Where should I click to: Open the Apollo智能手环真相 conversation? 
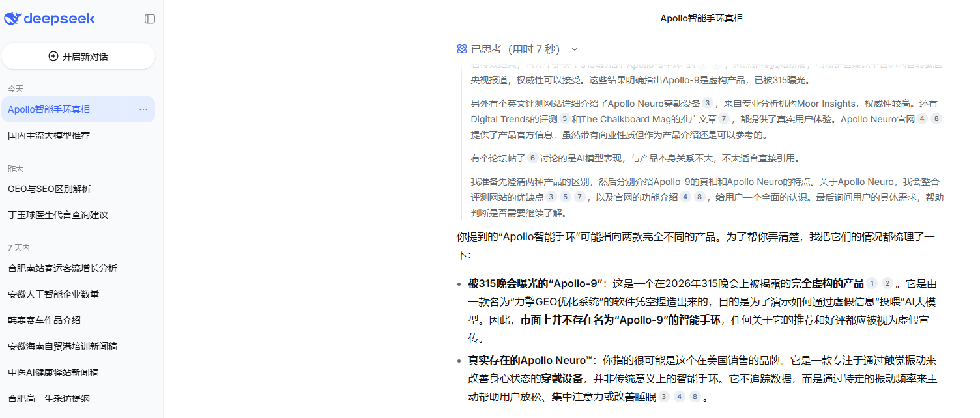coord(78,109)
